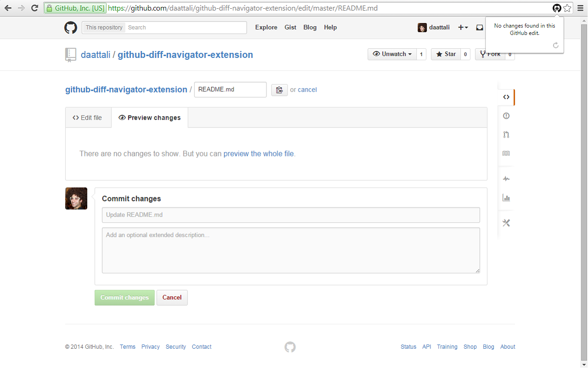
Task: Open the Unwatch dropdown button
Action: click(392, 54)
